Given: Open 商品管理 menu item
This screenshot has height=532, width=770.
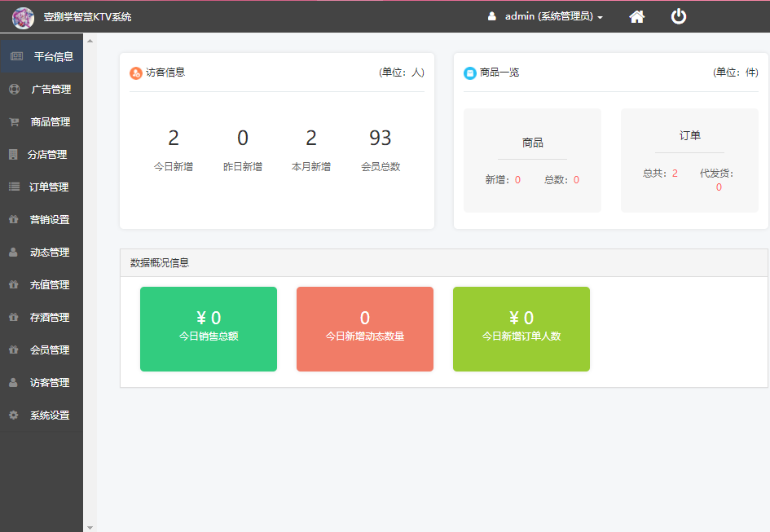Looking at the screenshot, I should pyautogui.click(x=42, y=122).
